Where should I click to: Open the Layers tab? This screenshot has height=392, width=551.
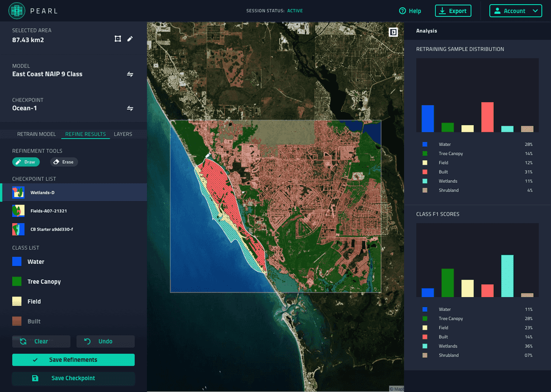[x=123, y=134]
